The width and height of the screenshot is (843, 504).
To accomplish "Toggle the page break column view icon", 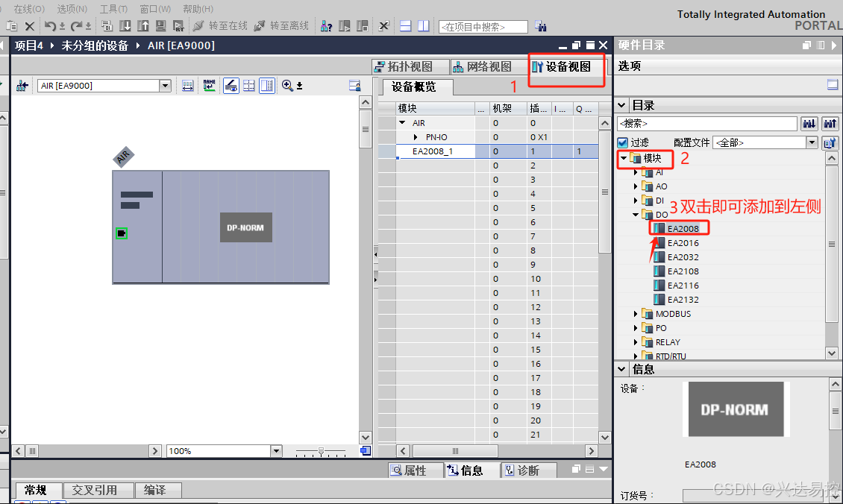I will tap(266, 86).
